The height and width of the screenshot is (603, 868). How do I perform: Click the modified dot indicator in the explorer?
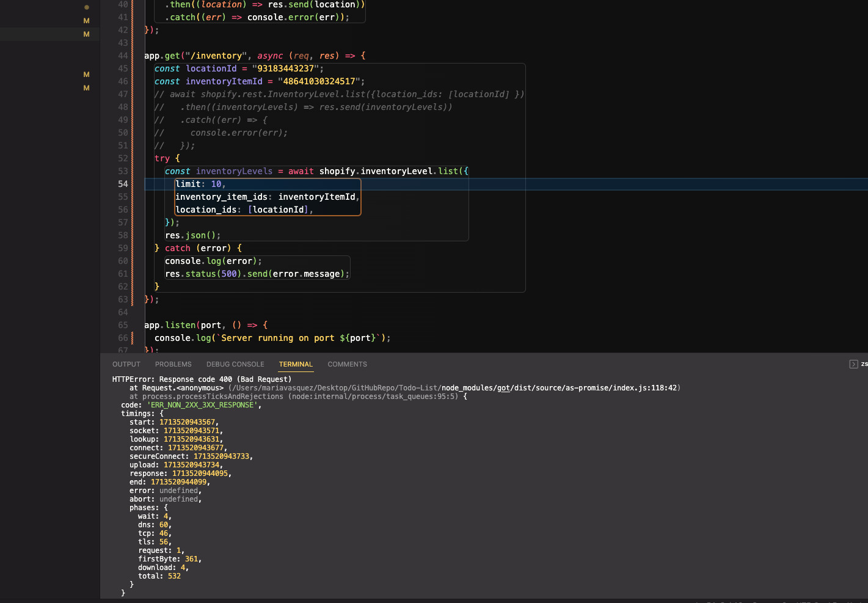(x=86, y=7)
